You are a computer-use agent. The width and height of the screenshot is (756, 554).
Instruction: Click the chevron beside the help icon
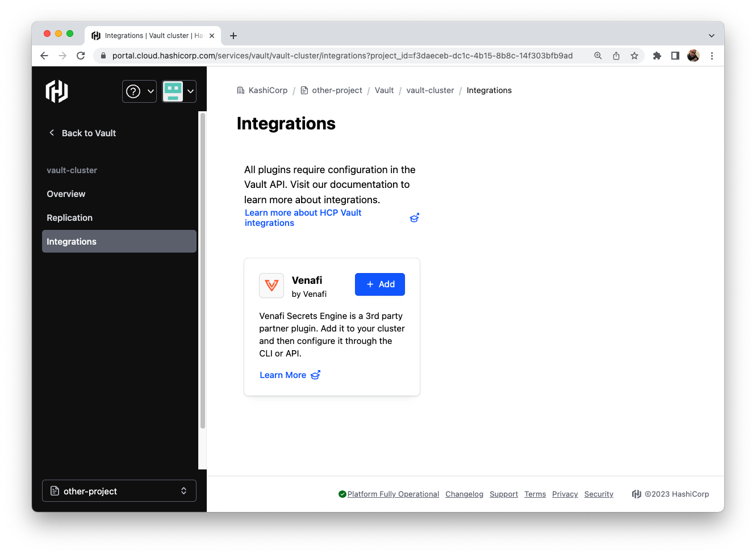point(151,91)
